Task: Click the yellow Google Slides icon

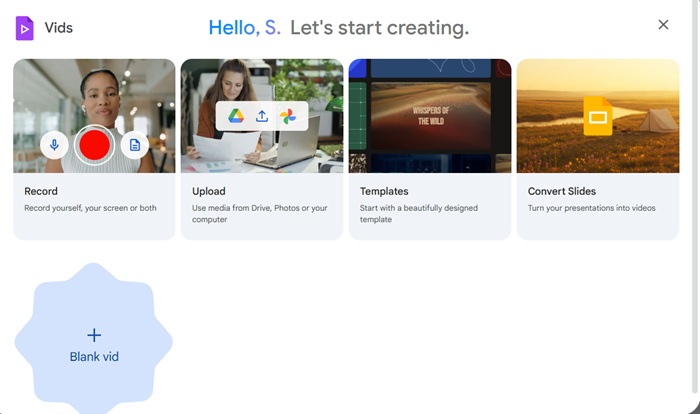Action: coord(598,116)
